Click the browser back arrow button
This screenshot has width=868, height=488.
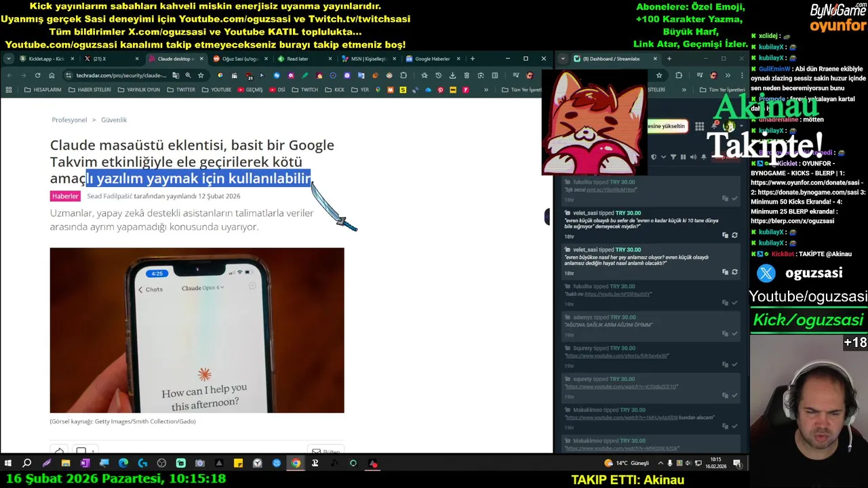coord(9,75)
